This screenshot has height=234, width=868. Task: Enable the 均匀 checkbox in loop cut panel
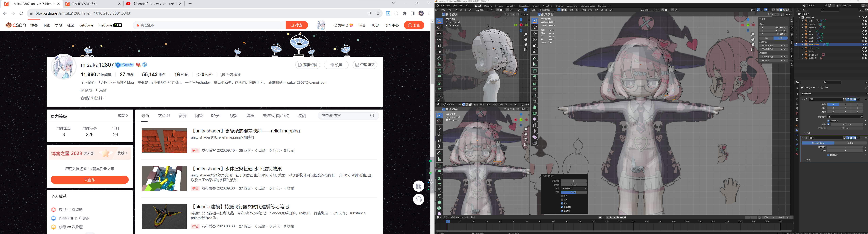tap(562, 196)
